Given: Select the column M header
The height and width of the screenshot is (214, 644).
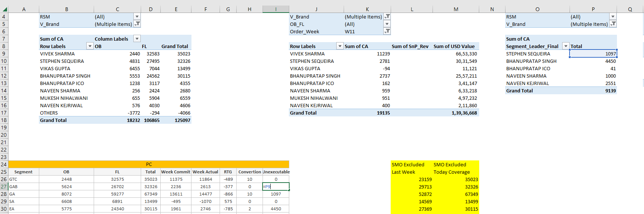Looking at the screenshot, I should click(456, 9).
